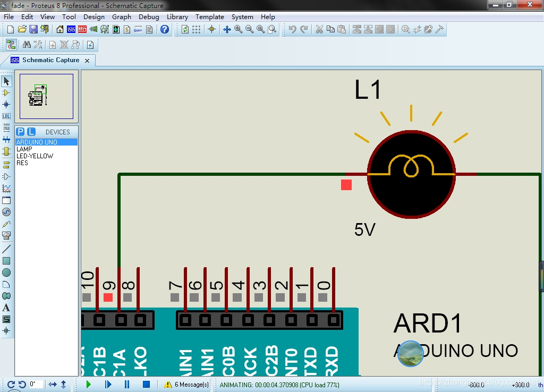Select the Wire Label LBL tool
The width and height of the screenshot is (544, 392).
click(6, 116)
